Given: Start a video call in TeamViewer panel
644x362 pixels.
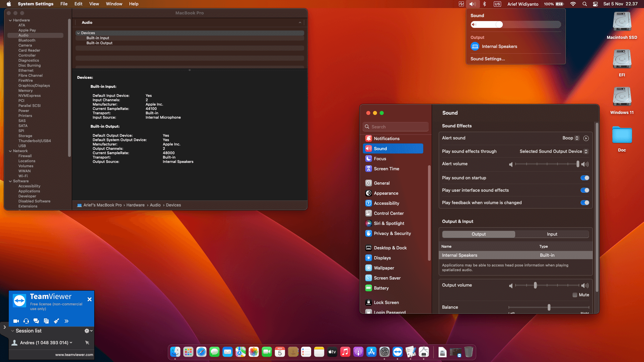Looking at the screenshot, I should (15, 321).
